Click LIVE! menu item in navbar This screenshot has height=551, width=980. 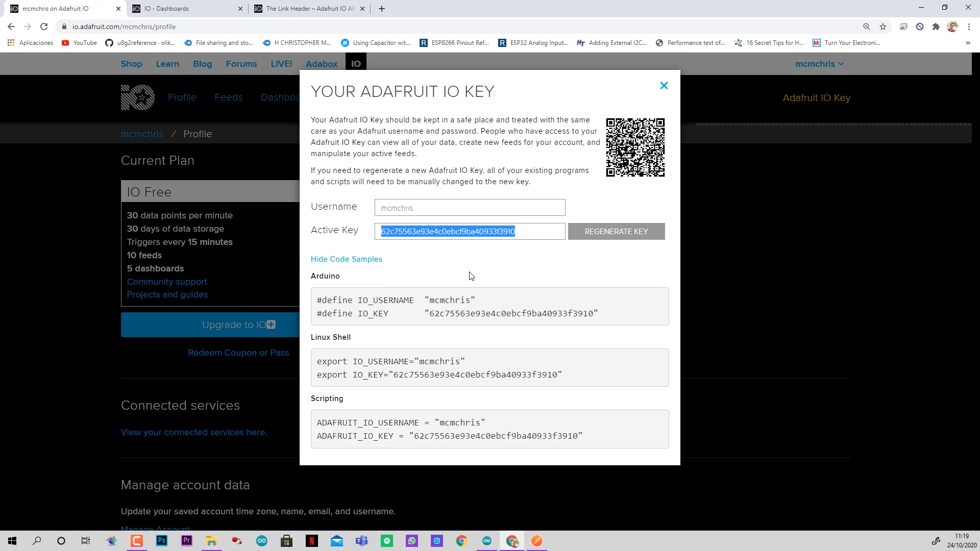tap(282, 64)
